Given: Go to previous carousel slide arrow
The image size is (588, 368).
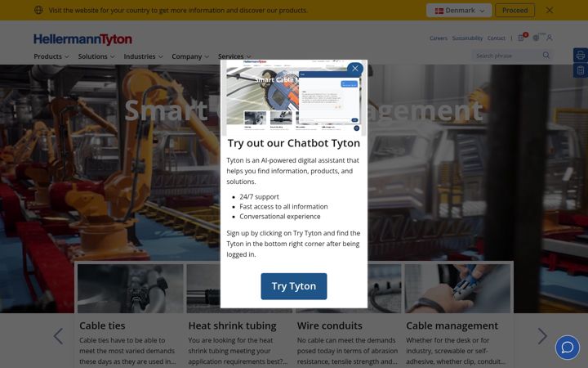Looking at the screenshot, I should click(x=58, y=336).
